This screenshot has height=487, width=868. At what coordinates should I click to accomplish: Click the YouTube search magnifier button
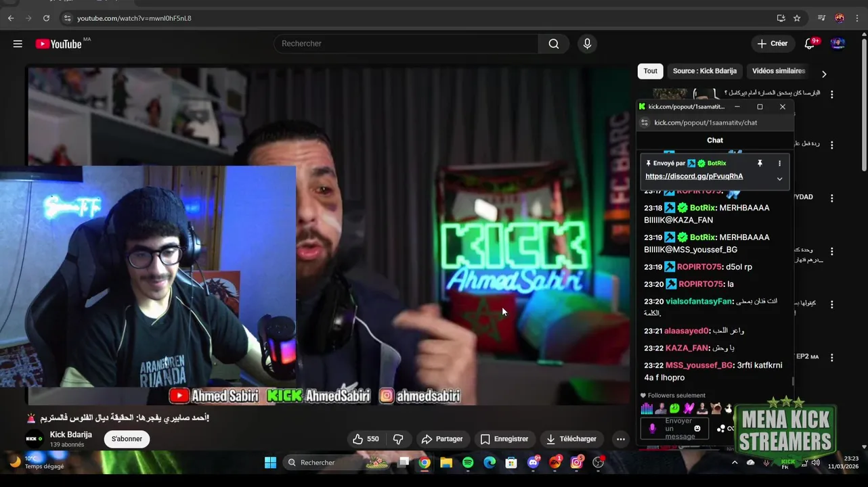coord(554,44)
